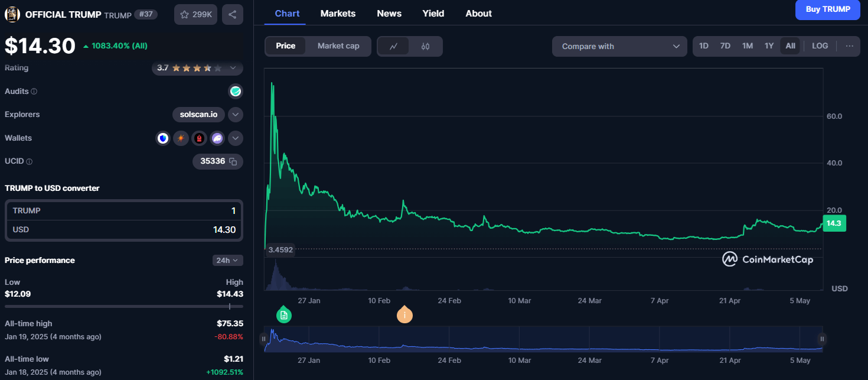Image resolution: width=868 pixels, height=380 pixels.
Task: Click the info icon beside Audits
Action: [34, 92]
